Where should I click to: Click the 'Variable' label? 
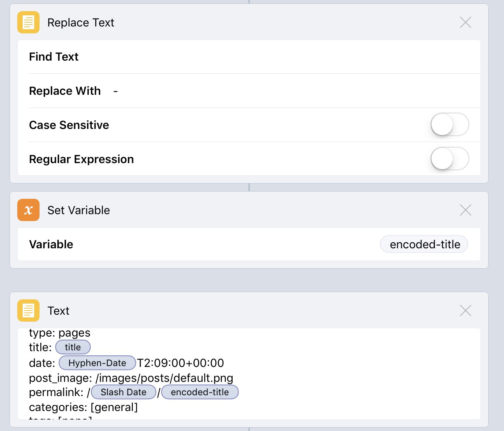coord(51,244)
